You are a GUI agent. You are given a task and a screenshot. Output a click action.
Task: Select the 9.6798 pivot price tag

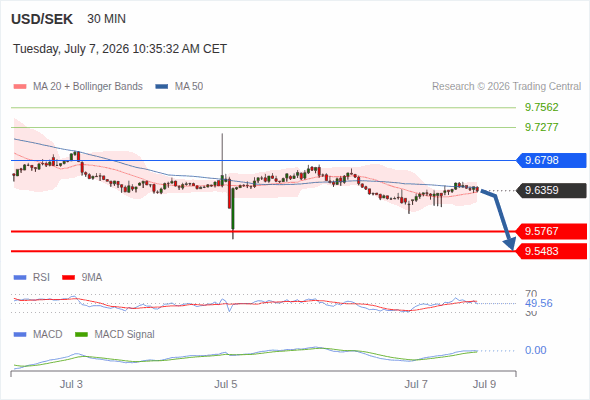coord(550,160)
